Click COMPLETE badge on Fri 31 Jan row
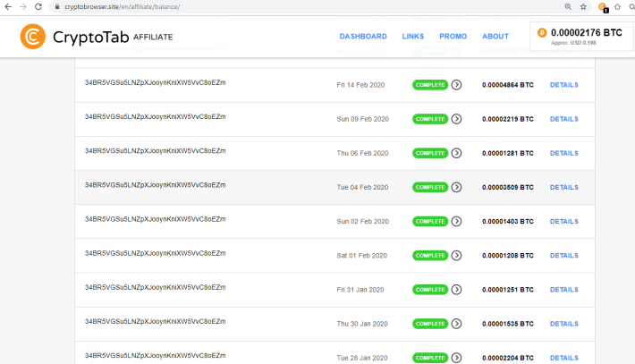Screen dimensions: 635x364 point(430,290)
